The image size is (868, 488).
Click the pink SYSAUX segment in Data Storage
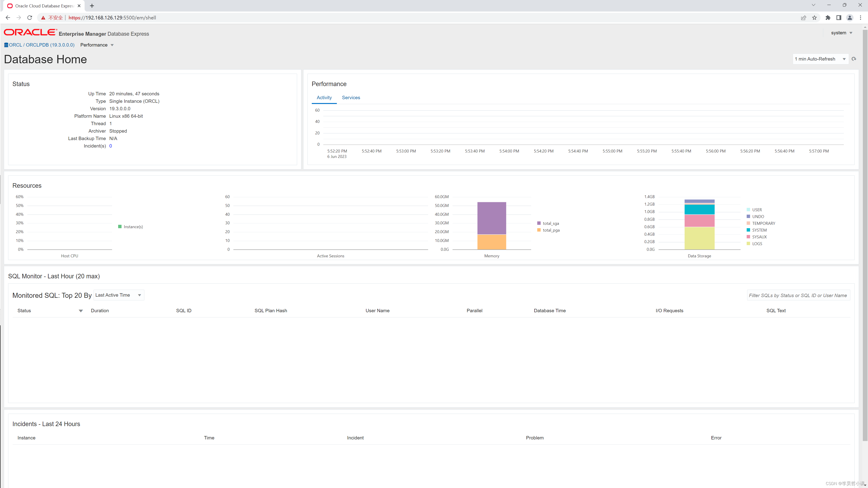[699, 221]
